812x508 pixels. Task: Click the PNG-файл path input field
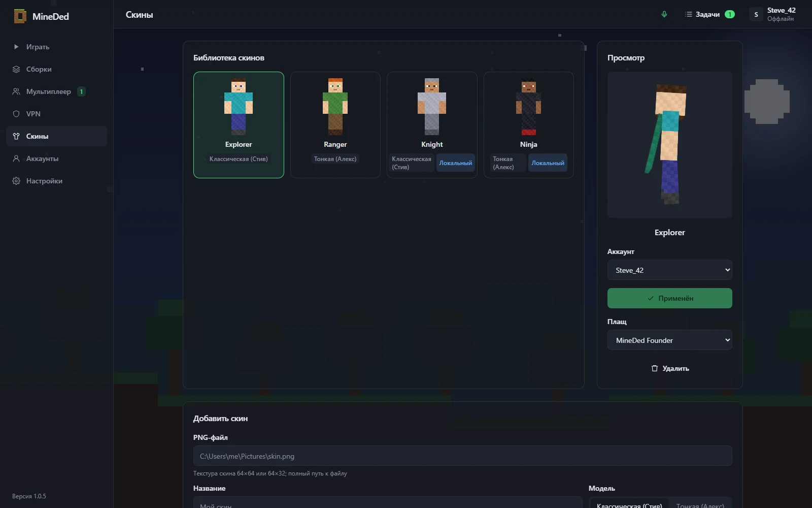[463, 456]
